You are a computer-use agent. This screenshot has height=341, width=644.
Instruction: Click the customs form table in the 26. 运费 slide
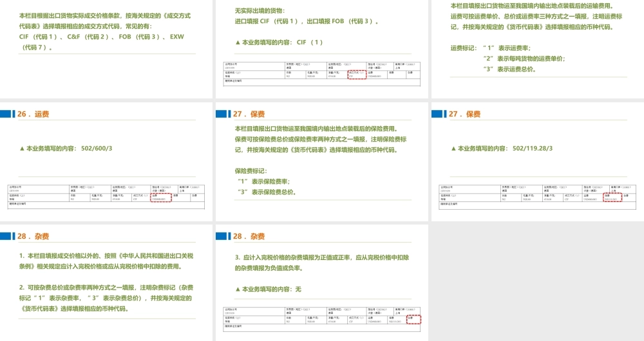tap(106, 196)
